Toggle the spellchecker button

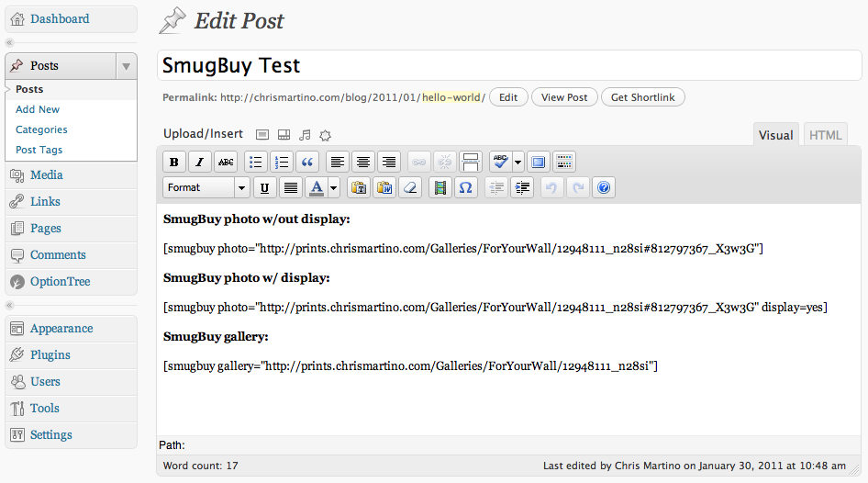point(500,162)
